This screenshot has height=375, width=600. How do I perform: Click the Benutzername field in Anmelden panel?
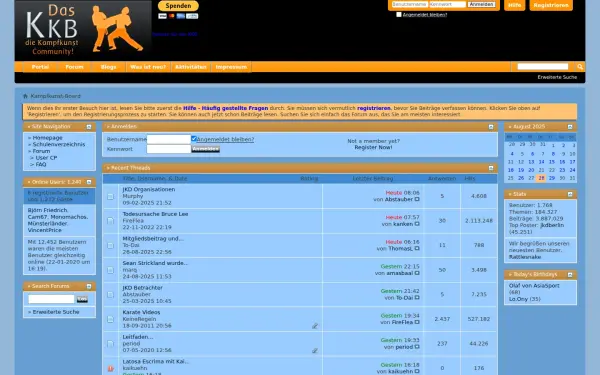coord(169,139)
